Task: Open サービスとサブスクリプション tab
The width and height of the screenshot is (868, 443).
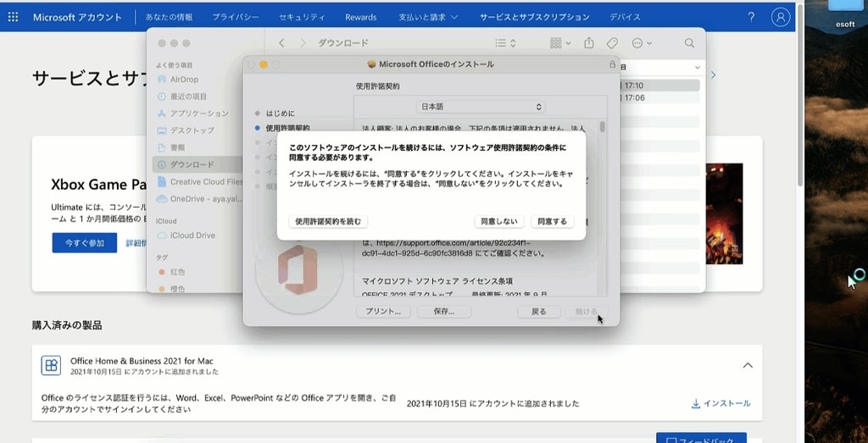Action: point(535,17)
